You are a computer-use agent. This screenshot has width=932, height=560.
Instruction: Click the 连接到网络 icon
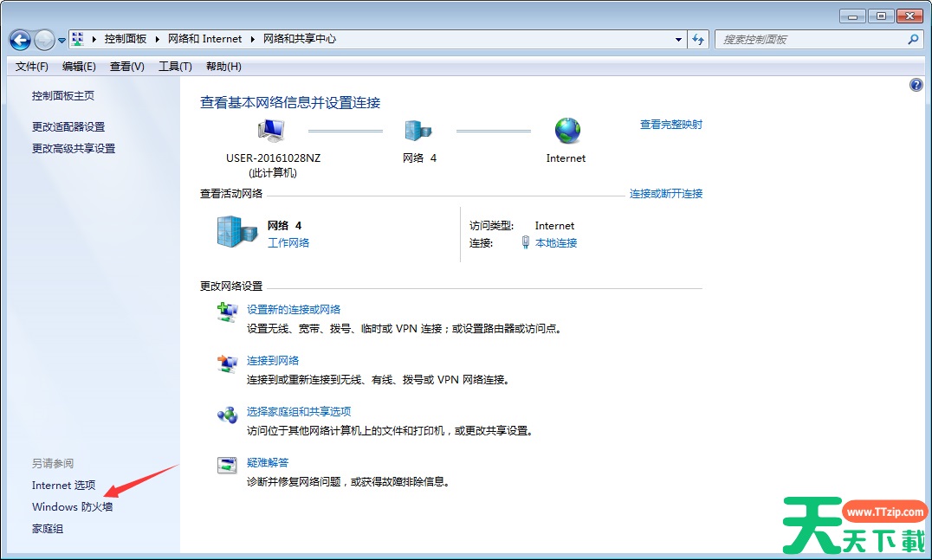pyautogui.click(x=227, y=364)
